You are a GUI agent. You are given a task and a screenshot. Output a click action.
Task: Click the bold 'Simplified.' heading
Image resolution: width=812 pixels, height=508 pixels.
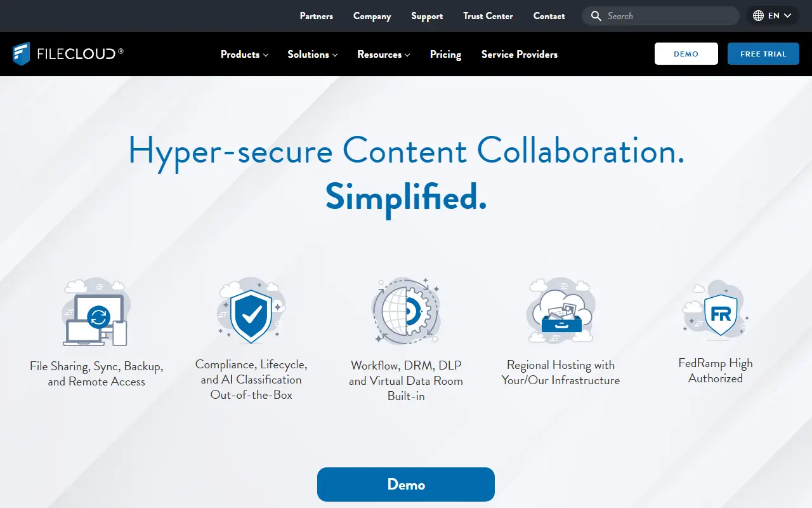coord(406,197)
